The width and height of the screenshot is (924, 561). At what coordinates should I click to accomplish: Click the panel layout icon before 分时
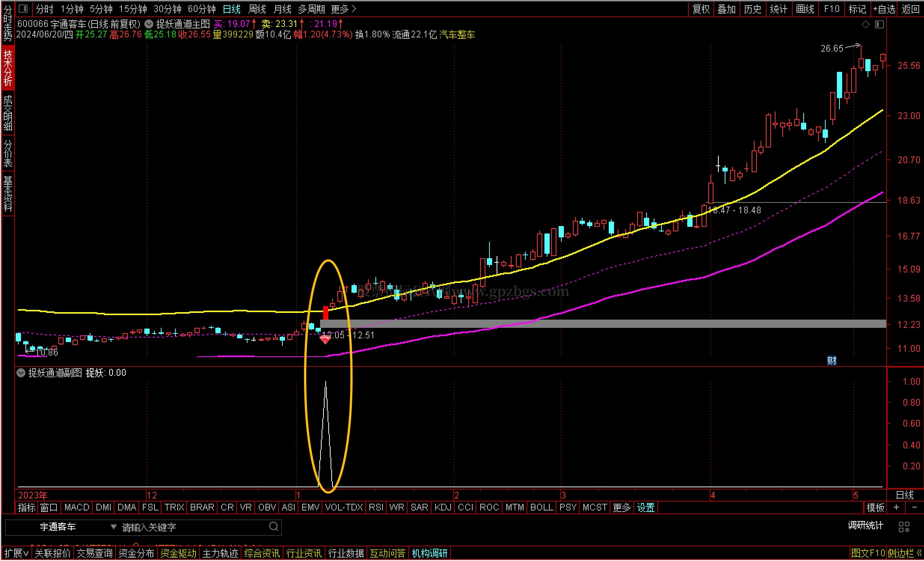23,8
